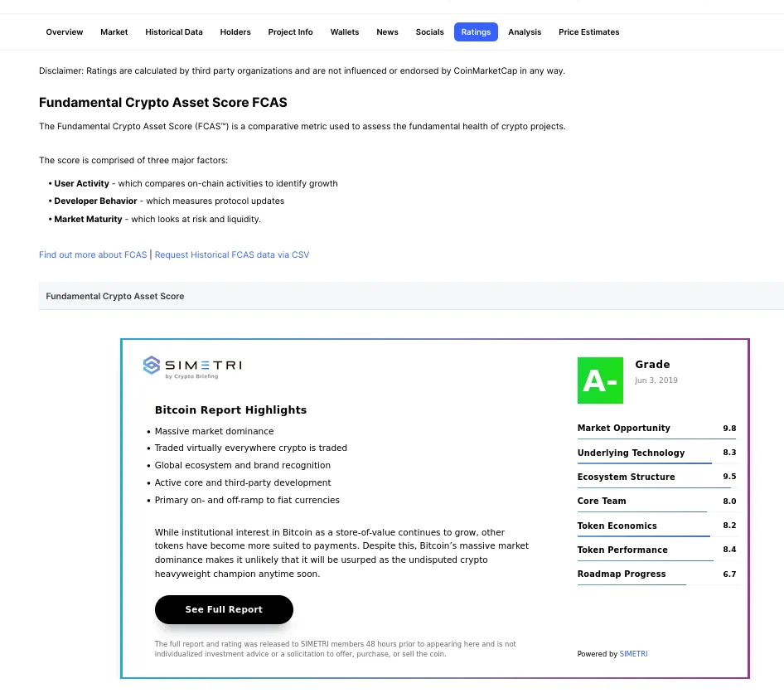
Task: Click the green A- grade badge
Action: coord(600,380)
